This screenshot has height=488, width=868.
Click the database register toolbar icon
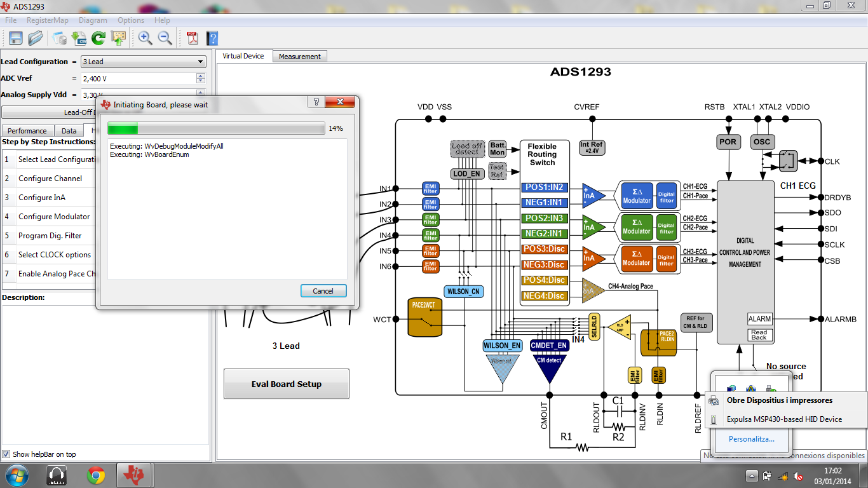coord(60,38)
